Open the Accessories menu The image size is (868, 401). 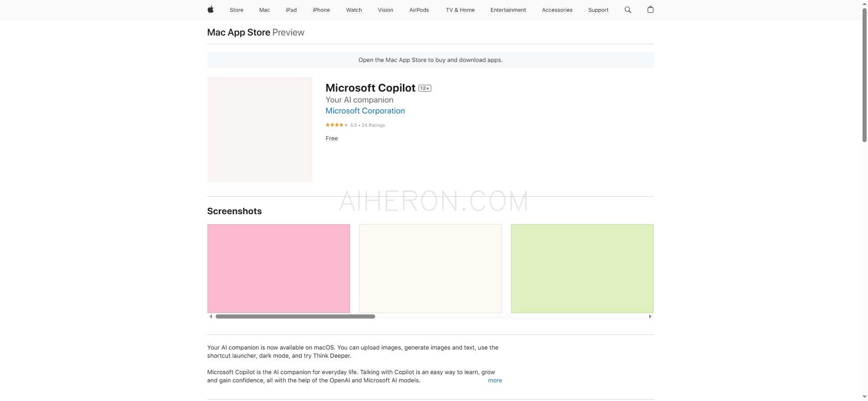[x=557, y=10]
